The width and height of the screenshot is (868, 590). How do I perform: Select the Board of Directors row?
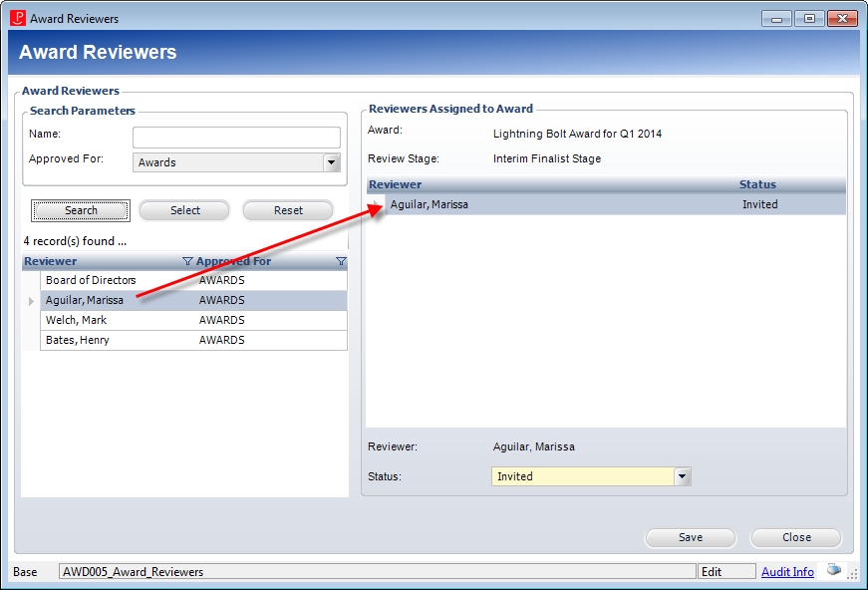tap(193, 280)
